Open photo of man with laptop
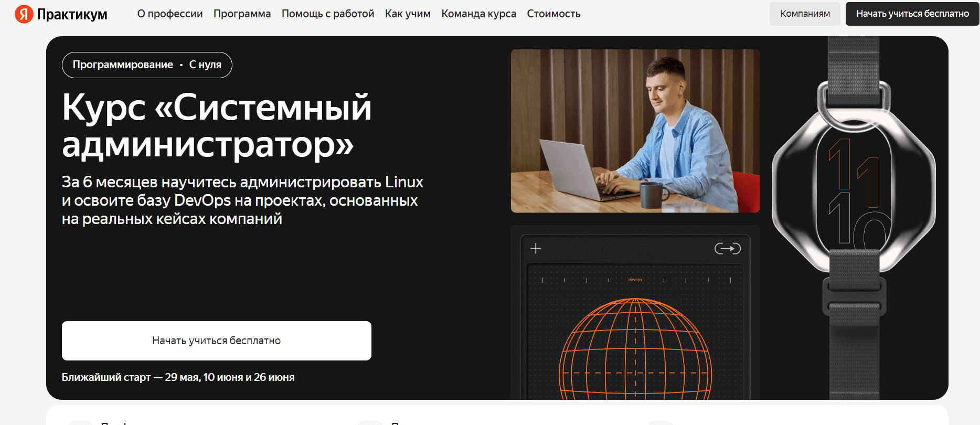The height and width of the screenshot is (425, 980). (635, 131)
